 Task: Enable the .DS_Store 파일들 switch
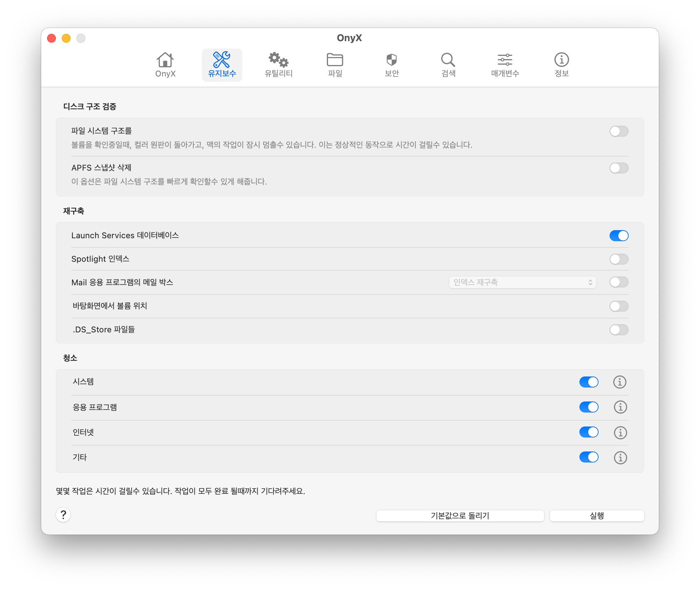click(x=619, y=330)
